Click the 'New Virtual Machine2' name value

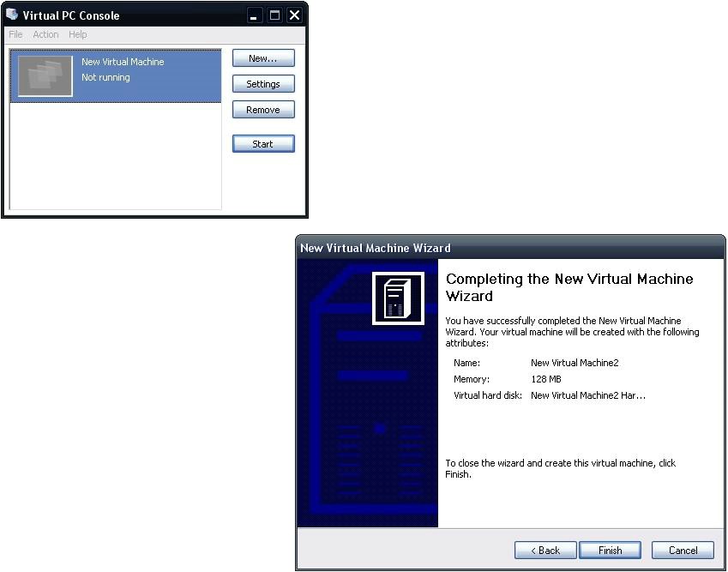click(x=575, y=363)
